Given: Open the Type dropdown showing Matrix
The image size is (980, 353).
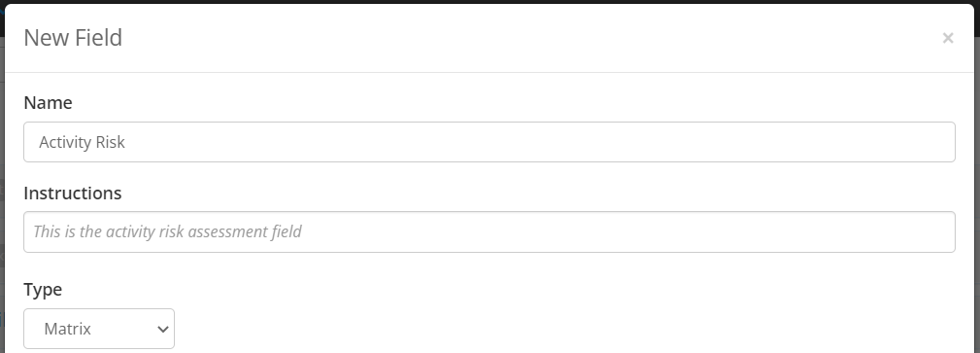Looking at the screenshot, I should [x=99, y=329].
